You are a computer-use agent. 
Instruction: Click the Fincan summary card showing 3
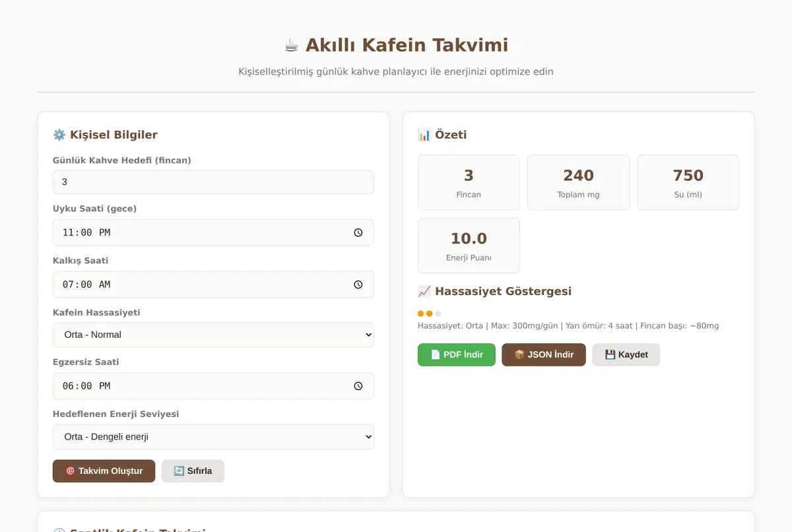point(469,183)
